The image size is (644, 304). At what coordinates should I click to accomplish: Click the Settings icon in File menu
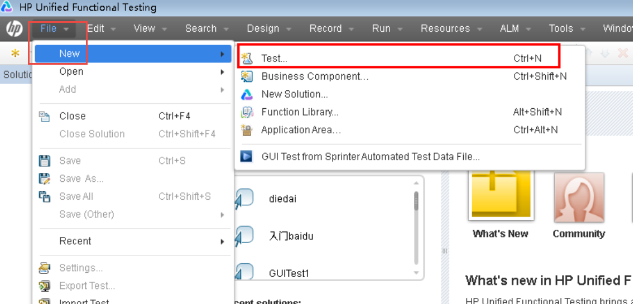point(44,268)
